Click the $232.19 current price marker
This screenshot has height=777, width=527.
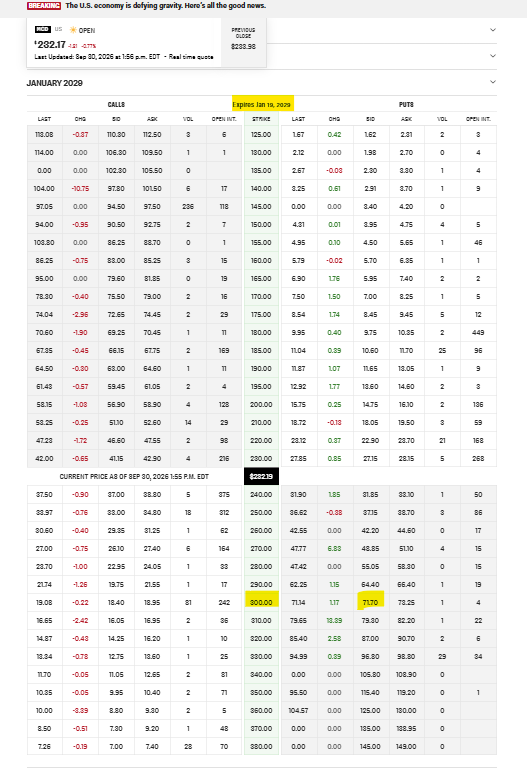[x=261, y=476]
